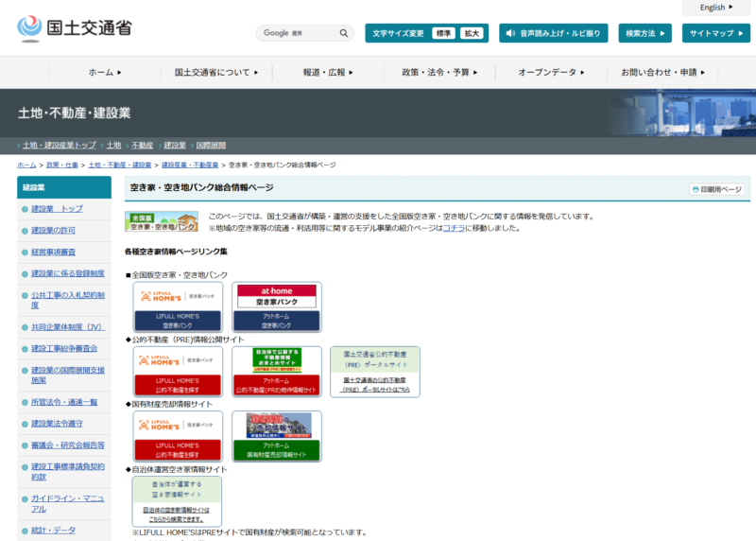Click the 国土交通省 logo
The height and width of the screenshot is (541, 756).
tap(75, 28)
